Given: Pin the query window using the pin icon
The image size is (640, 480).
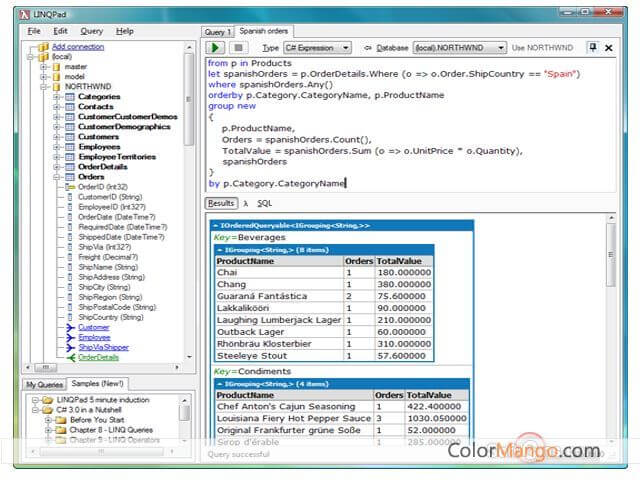Looking at the screenshot, I should click(592, 47).
